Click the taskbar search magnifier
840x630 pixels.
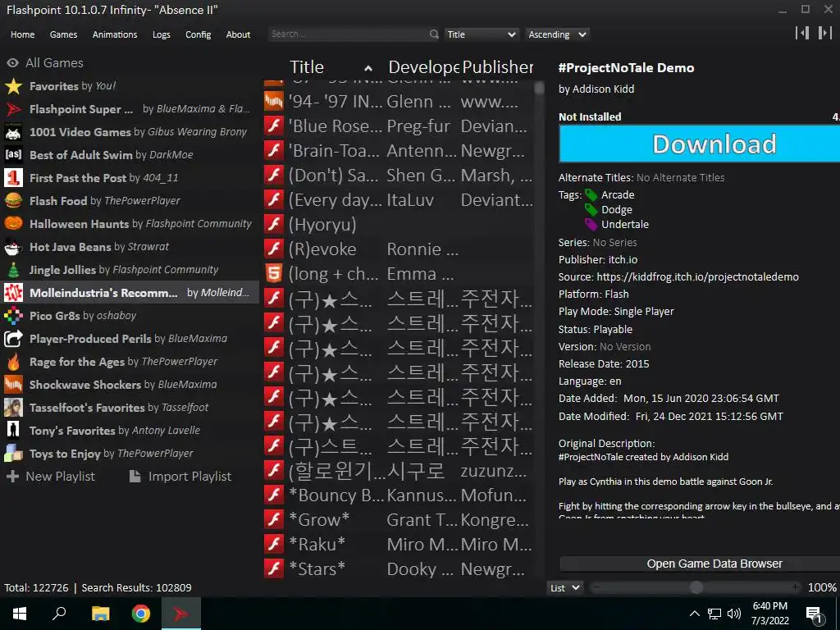tap(59, 614)
